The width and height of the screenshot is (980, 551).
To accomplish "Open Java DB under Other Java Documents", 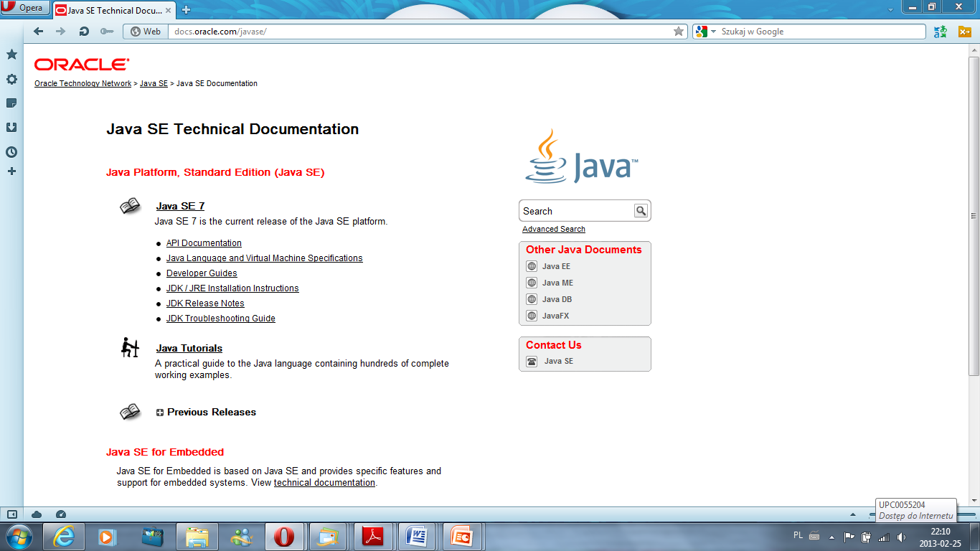I will point(557,299).
